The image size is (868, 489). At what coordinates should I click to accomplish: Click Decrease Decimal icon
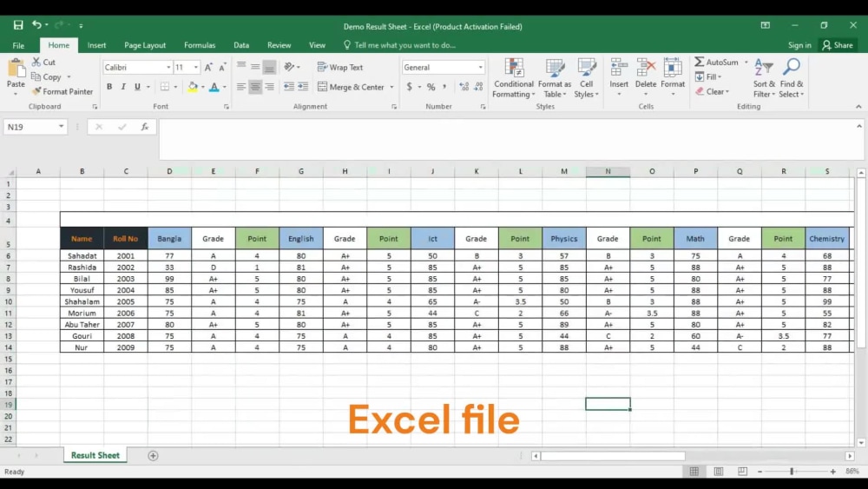click(479, 86)
